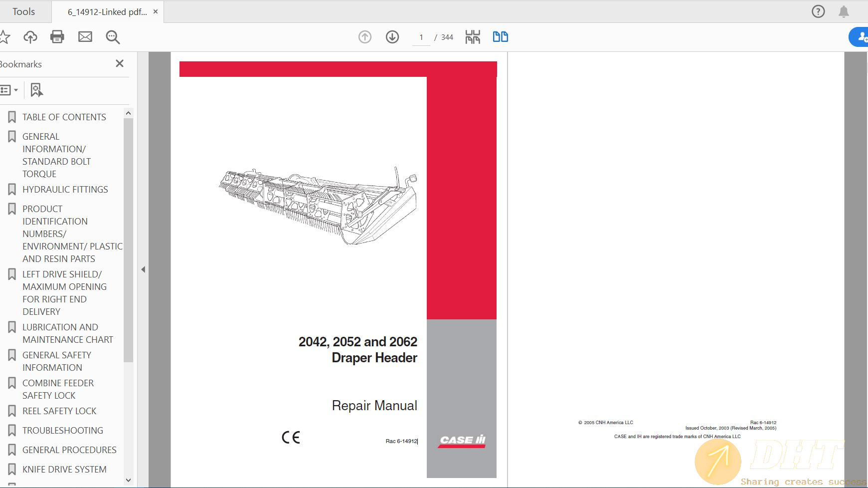Select the go-to-bookmark icon in the Bookmarks panel
Image resolution: width=868 pixels, height=488 pixels.
(36, 90)
